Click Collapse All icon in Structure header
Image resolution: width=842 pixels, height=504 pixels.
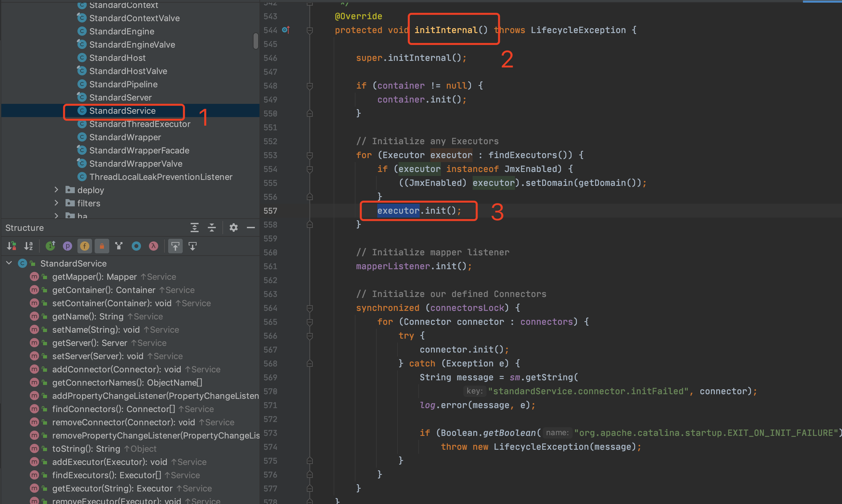pyautogui.click(x=212, y=228)
